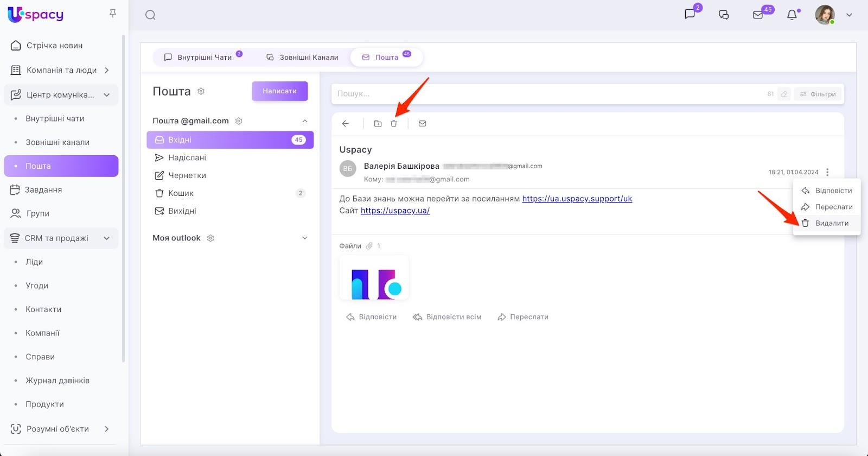This screenshot has height=456, width=868.
Task: Go back with the arrow icon in email toolbar
Action: coord(346,124)
